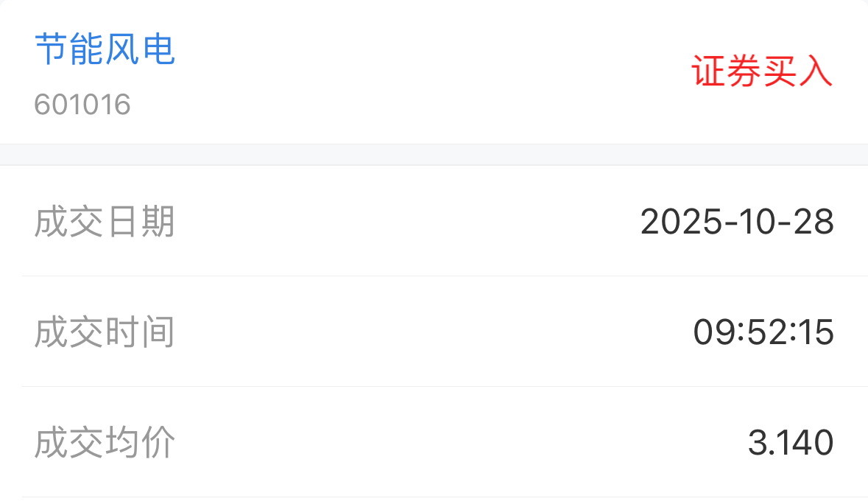Select the 成交日期 row label
The height and width of the screenshot is (504, 868).
105,222
